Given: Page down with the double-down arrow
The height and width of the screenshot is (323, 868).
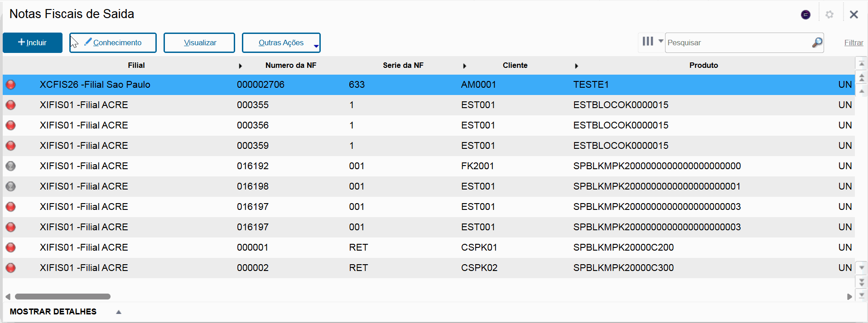Looking at the screenshot, I should click(862, 282).
